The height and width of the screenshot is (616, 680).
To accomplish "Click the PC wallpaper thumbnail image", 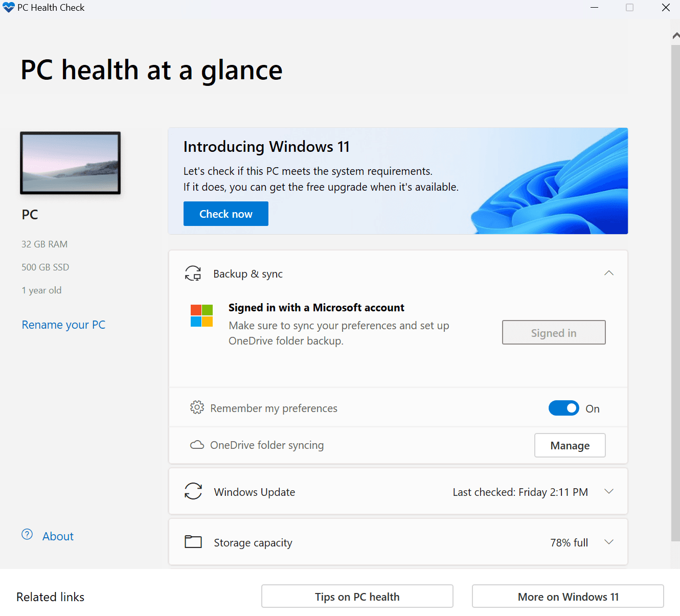I will coord(71,163).
